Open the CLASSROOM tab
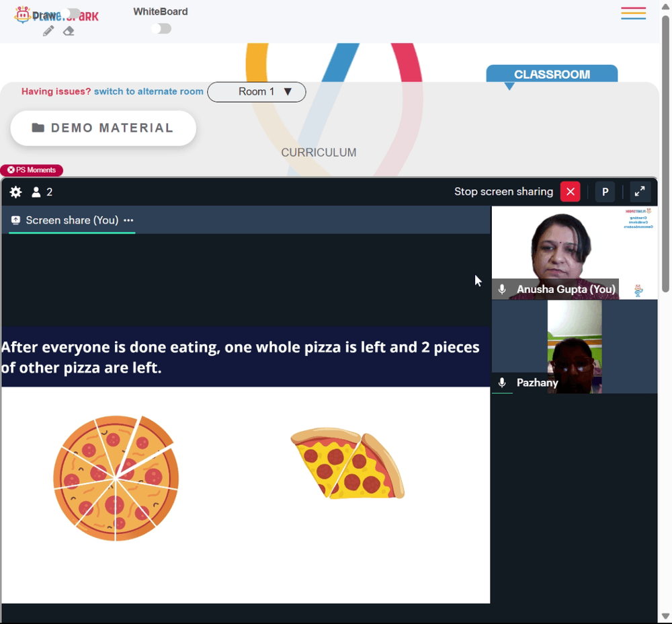This screenshot has width=672, height=624. point(552,75)
